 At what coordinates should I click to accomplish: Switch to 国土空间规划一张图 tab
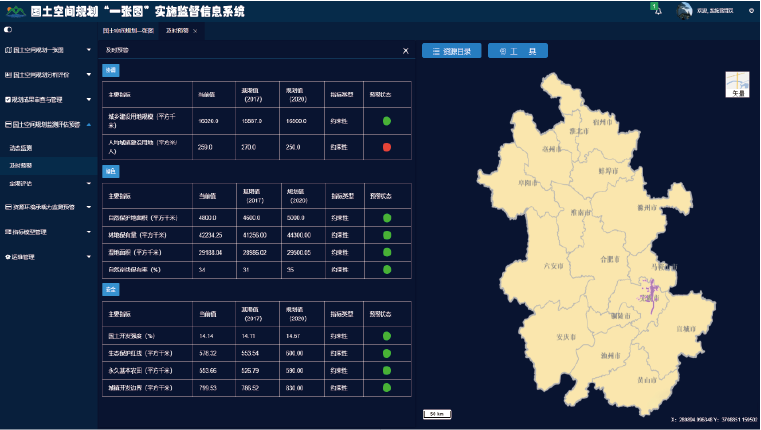130,31
